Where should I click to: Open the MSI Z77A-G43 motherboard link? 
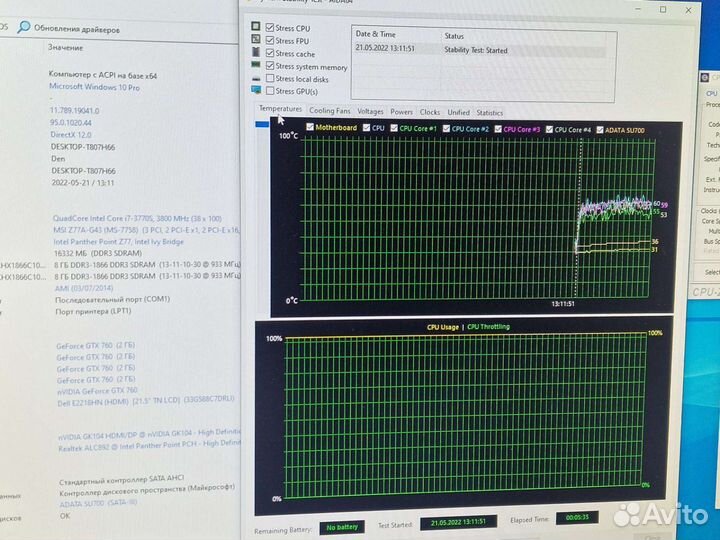tap(146, 230)
